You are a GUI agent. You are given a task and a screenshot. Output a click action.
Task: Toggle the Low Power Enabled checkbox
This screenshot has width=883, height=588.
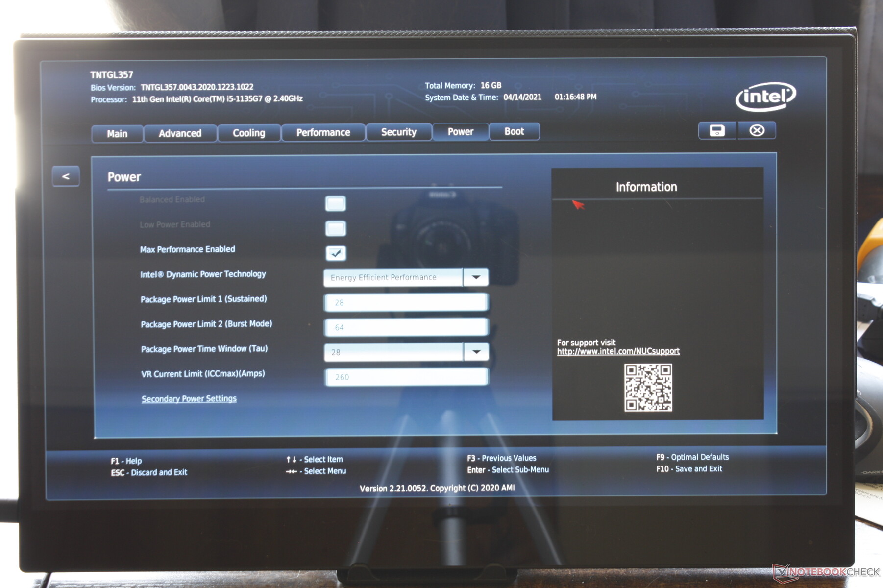pos(335,228)
